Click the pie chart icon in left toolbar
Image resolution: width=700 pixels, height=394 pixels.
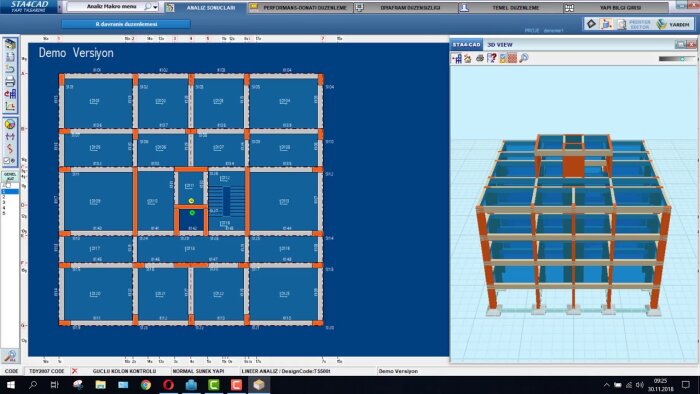10,124
